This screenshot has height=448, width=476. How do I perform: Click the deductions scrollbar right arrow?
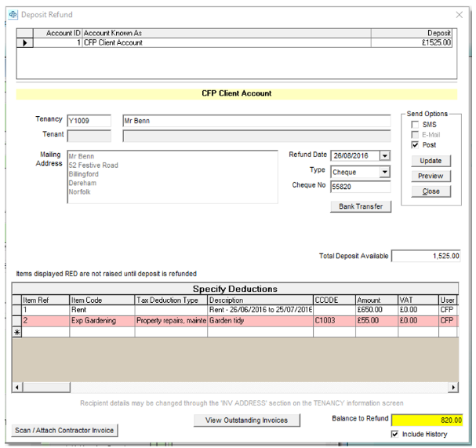pos(453,388)
